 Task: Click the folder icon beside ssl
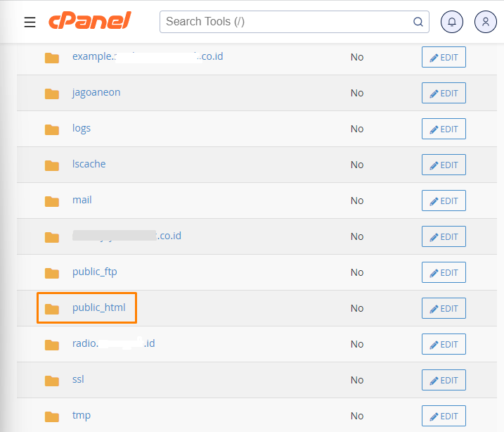[52, 381]
